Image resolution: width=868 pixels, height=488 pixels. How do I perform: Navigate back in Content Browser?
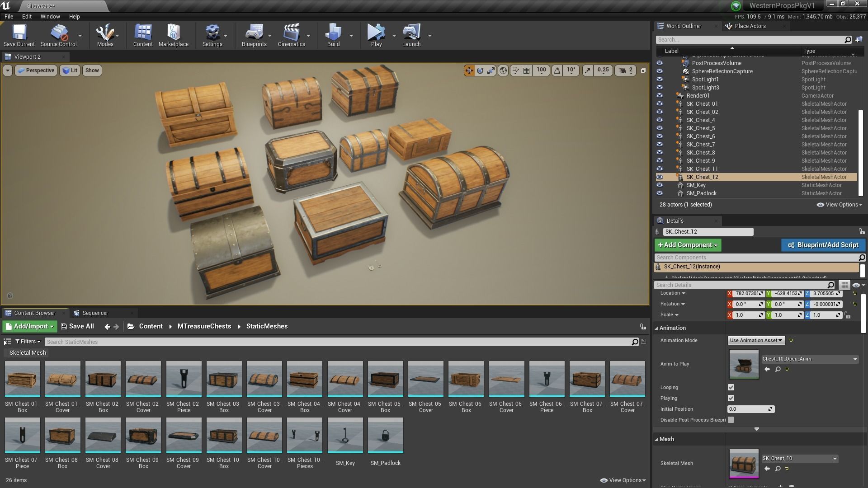[x=107, y=327]
